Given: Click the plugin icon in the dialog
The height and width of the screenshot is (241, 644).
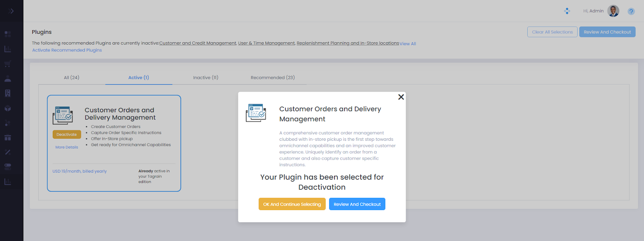Looking at the screenshot, I should (x=256, y=113).
